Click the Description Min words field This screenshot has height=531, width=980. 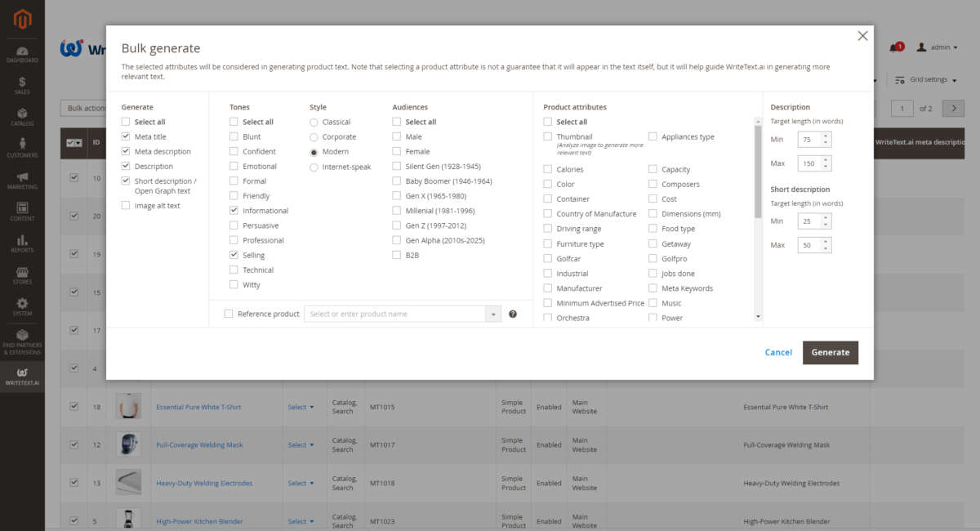click(808, 140)
